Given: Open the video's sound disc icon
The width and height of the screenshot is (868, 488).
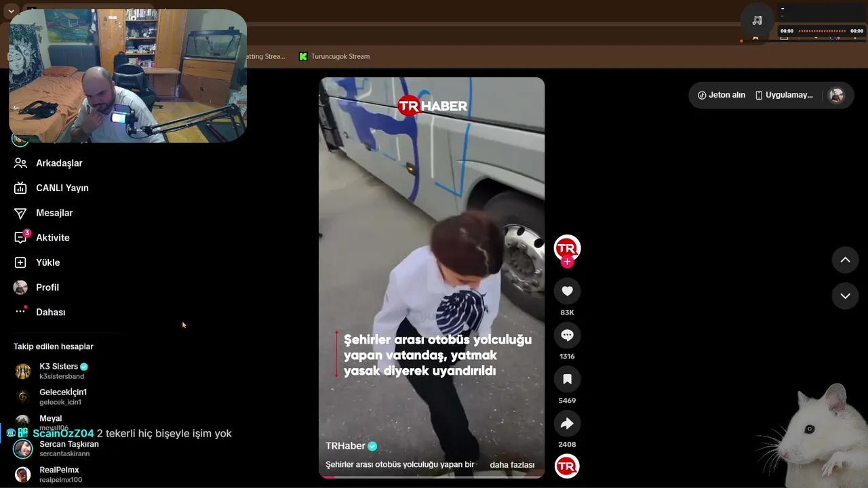Looking at the screenshot, I should (567, 466).
